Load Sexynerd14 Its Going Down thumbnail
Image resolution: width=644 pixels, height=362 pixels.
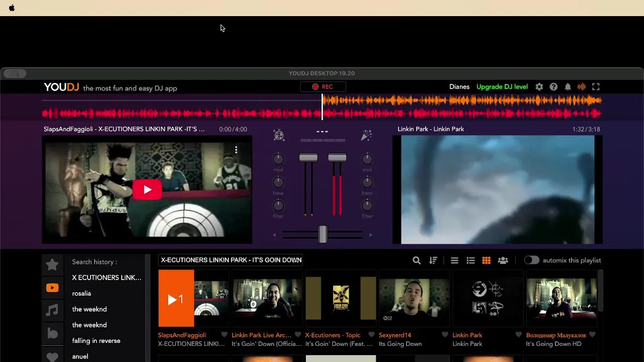click(414, 298)
